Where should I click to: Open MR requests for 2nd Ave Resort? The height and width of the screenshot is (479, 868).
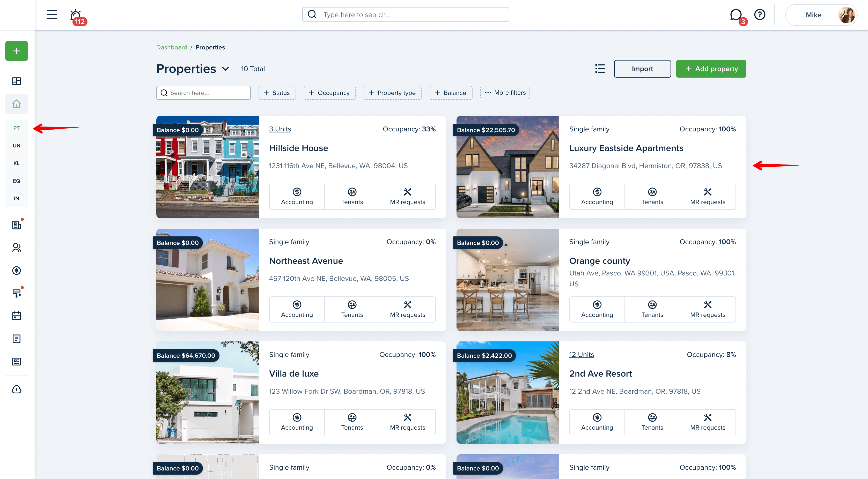(708, 422)
